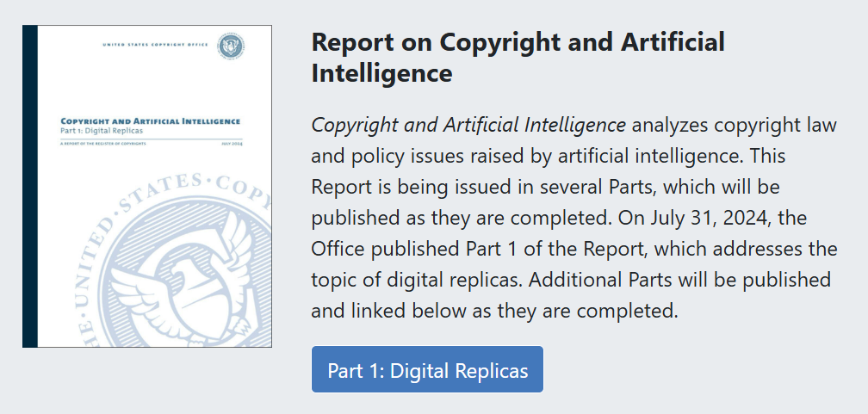868x414 pixels.
Task: Click 'Office published Part 1 of the Report' text
Action: coord(478,249)
